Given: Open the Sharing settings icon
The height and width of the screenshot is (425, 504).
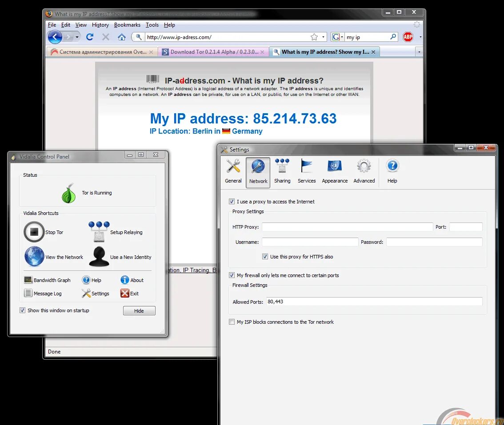Looking at the screenshot, I should click(282, 171).
